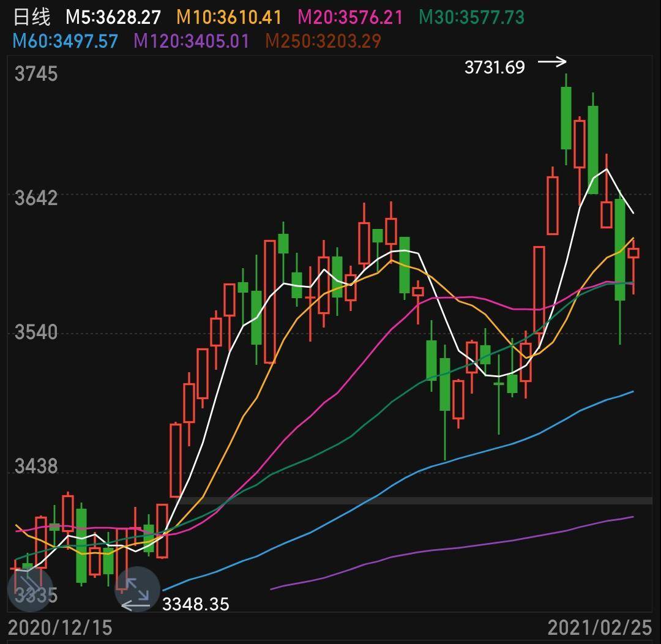Toggle the M10 moving average label
Viewport: 661px width, 644px height.
(x=229, y=17)
